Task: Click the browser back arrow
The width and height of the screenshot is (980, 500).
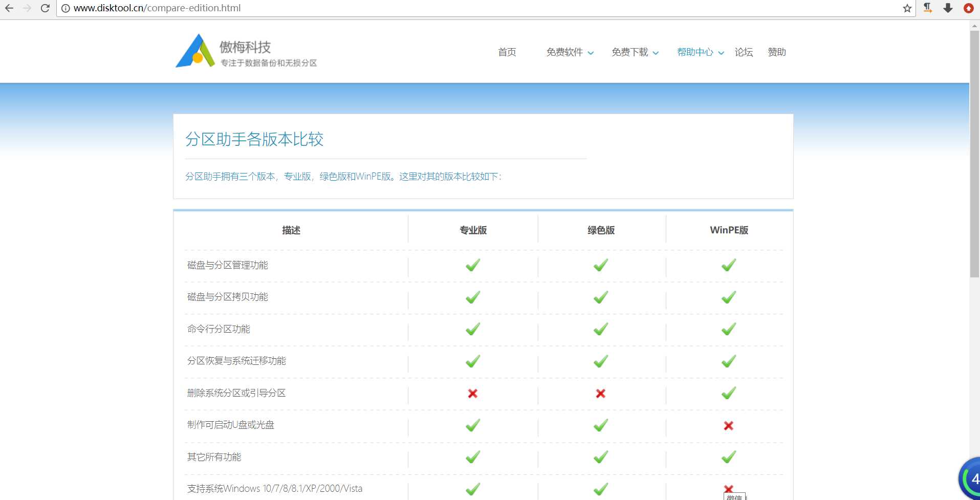Action: coord(9,8)
